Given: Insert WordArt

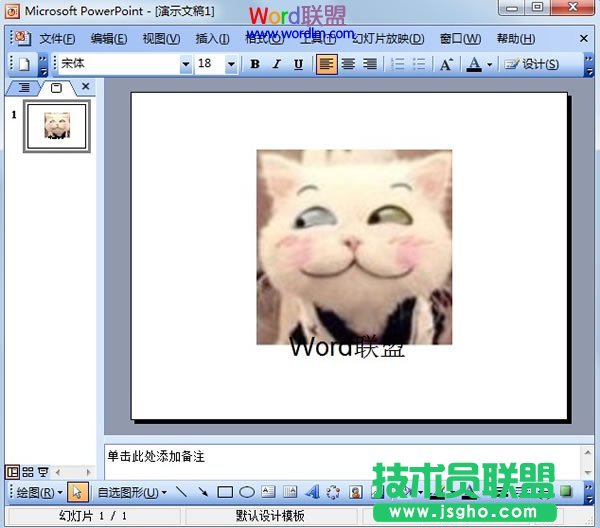Looking at the screenshot, I should [x=312, y=492].
